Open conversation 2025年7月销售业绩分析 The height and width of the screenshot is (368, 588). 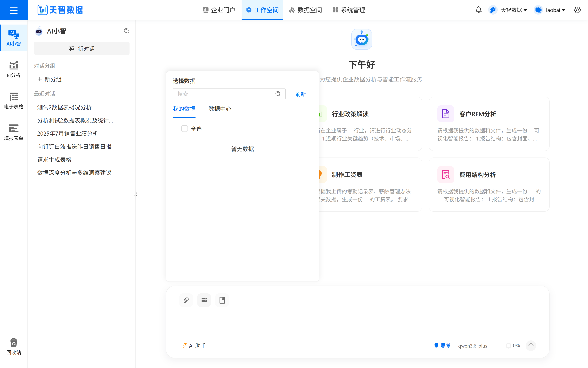pos(68,133)
